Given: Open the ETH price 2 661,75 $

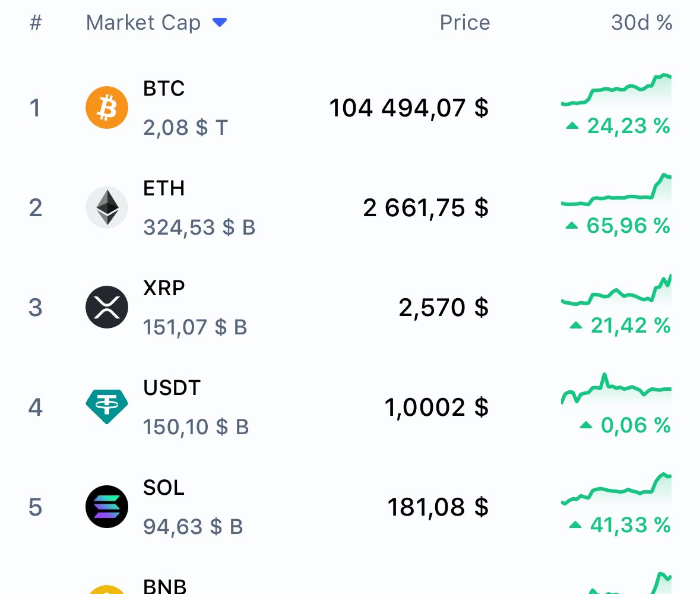Looking at the screenshot, I should coord(426,208).
